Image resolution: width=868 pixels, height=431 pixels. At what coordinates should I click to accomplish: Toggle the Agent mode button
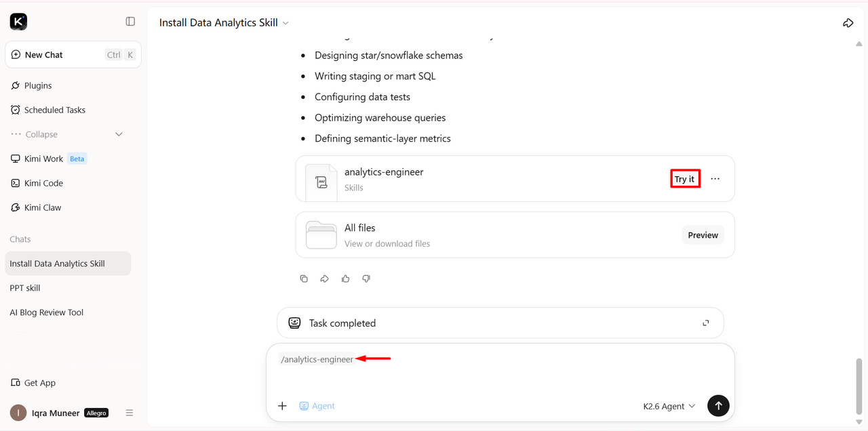click(317, 406)
